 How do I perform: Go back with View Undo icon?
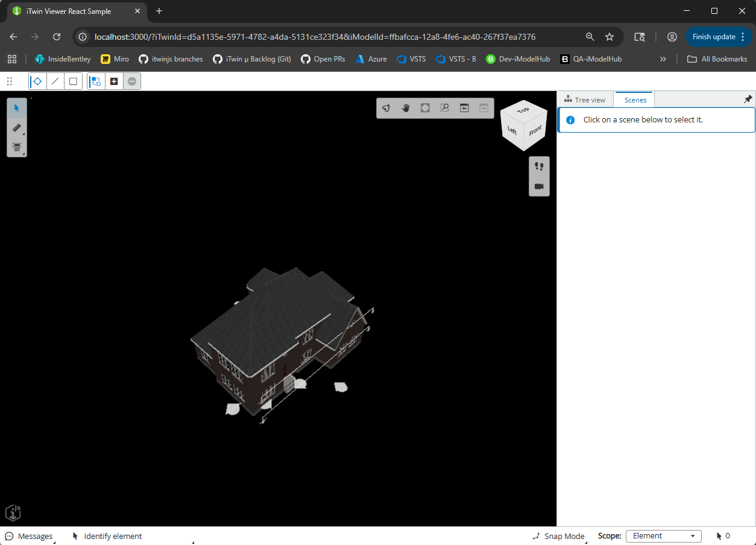click(464, 108)
